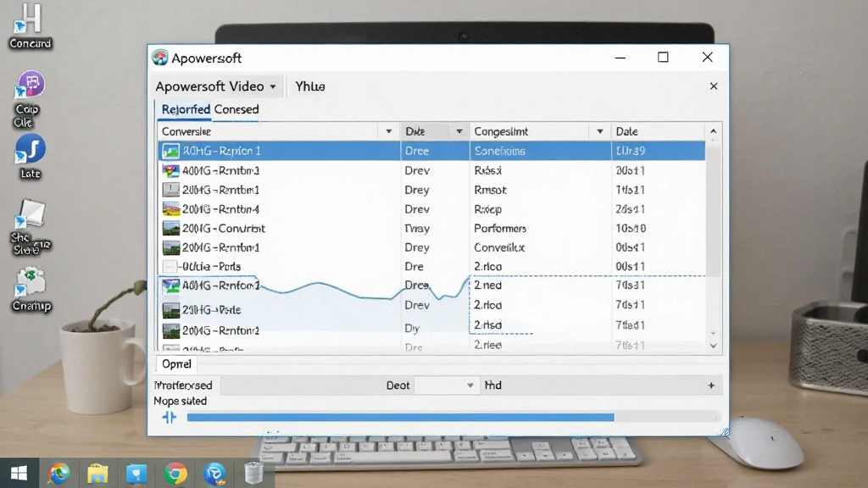Open the Conversie column filter dropdown

[388, 131]
